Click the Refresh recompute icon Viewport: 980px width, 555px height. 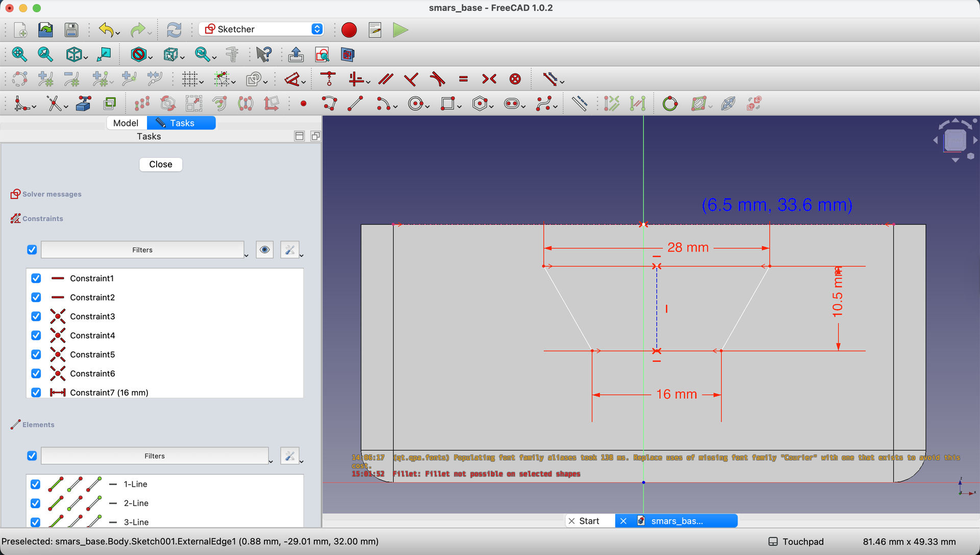tap(174, 30)
